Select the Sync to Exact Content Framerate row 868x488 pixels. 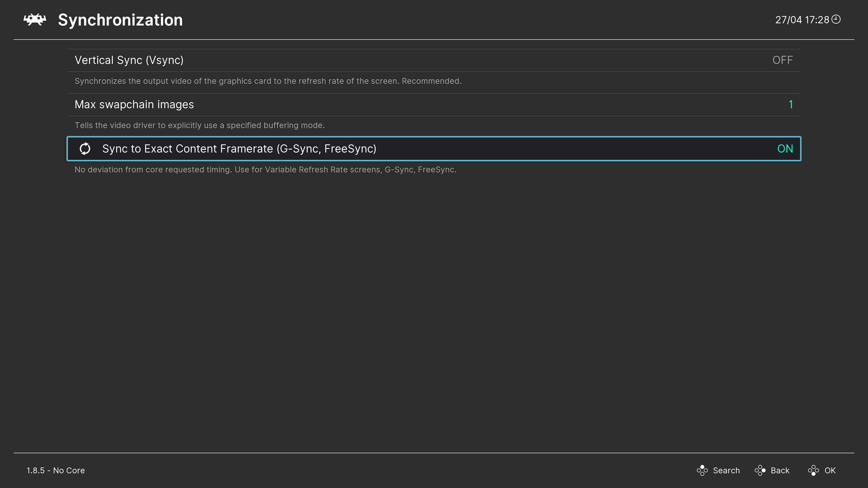pos(434,148)
